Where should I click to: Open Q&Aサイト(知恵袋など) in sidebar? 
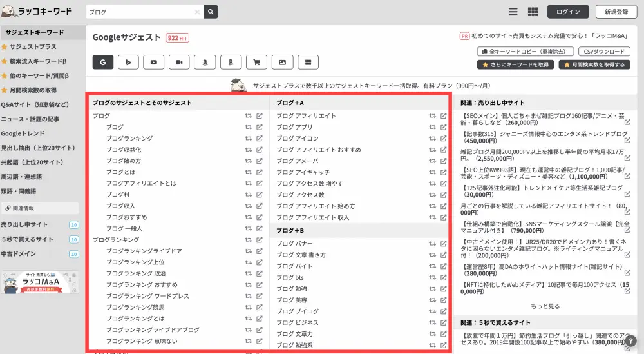(35, 104)
